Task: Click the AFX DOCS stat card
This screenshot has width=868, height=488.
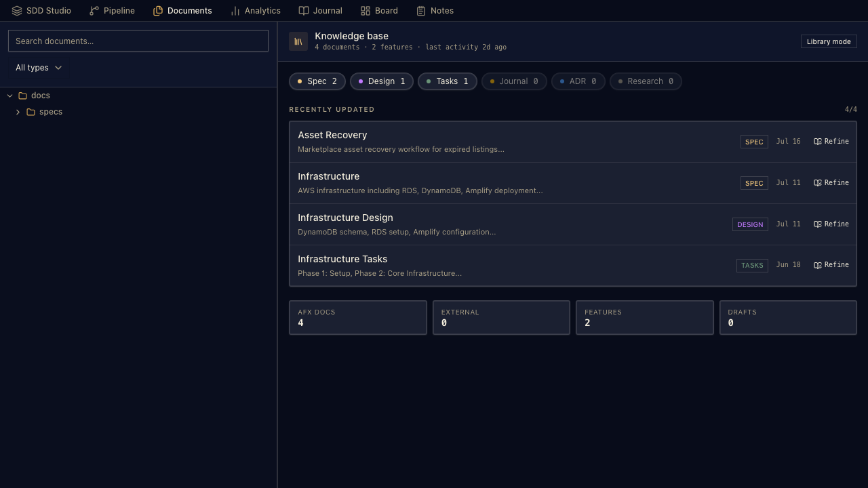Action: (358, 318)
